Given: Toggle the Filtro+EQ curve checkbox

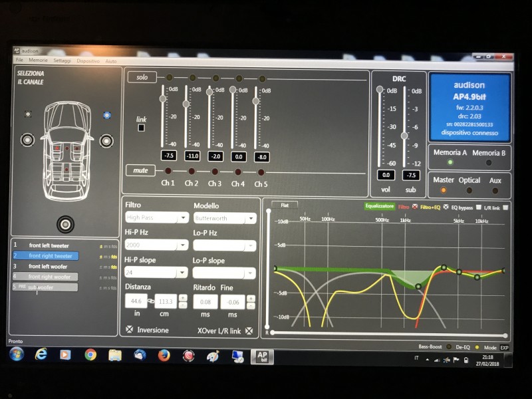Looking at the screenshot, I should (x=446, y=207).
